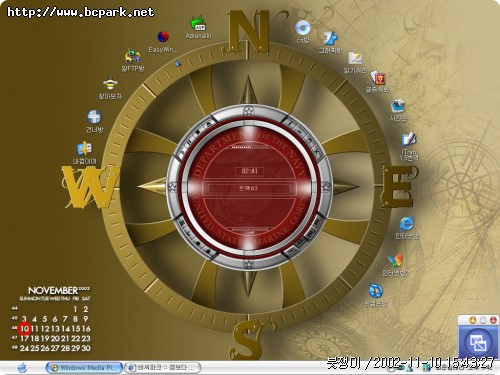
Task: Open the 사진방 camera icon
Action: pos(398,110)
